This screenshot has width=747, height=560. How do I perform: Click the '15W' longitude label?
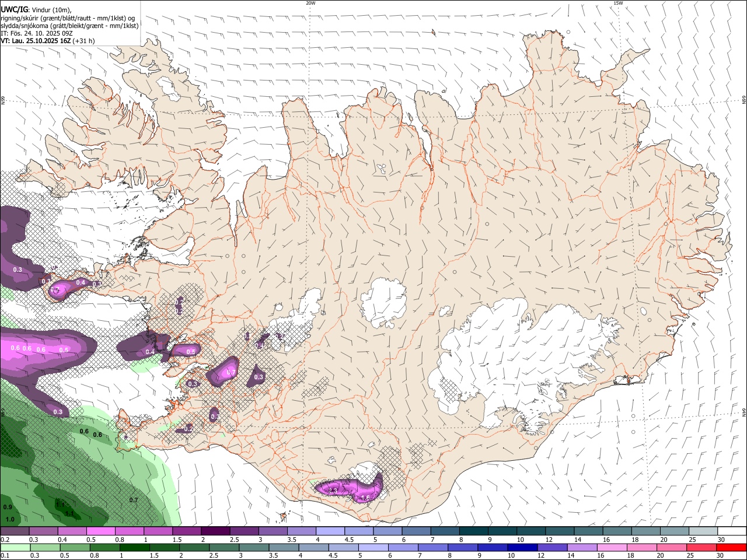(618, 3)
